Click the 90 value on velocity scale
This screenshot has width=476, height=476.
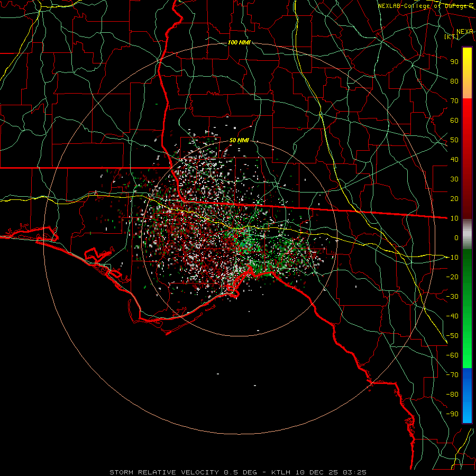(454, 62)
